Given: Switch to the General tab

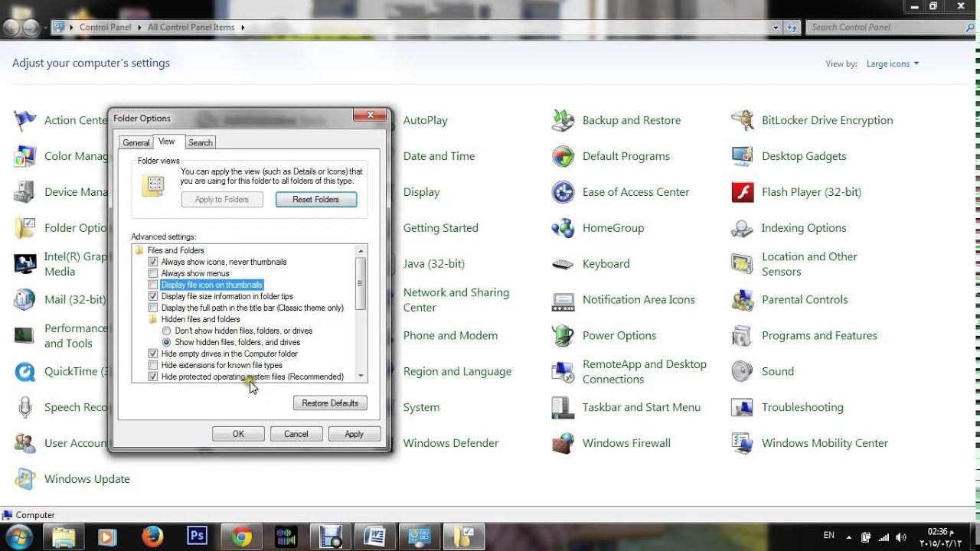Looking at the screenshot, I should click(x=136, y=142).
